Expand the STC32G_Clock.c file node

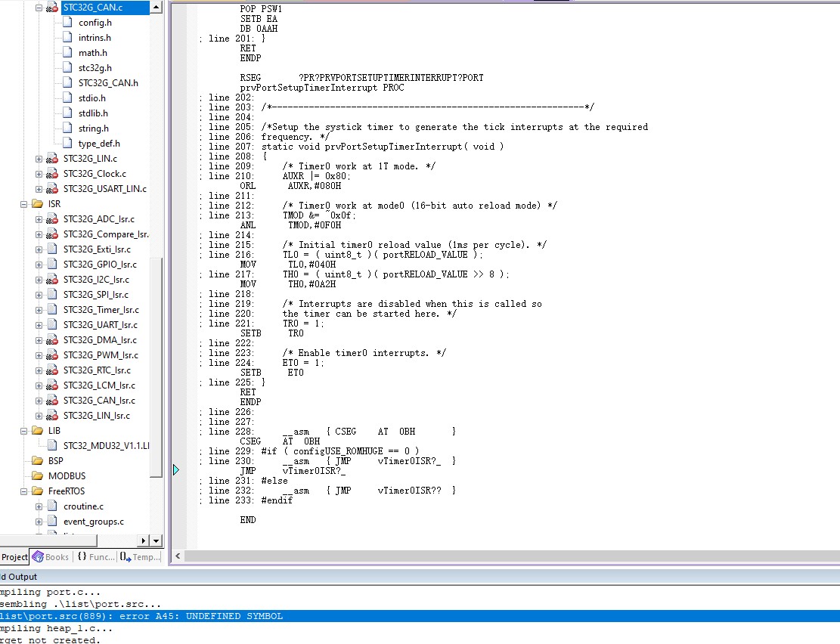tap(39, 174)
